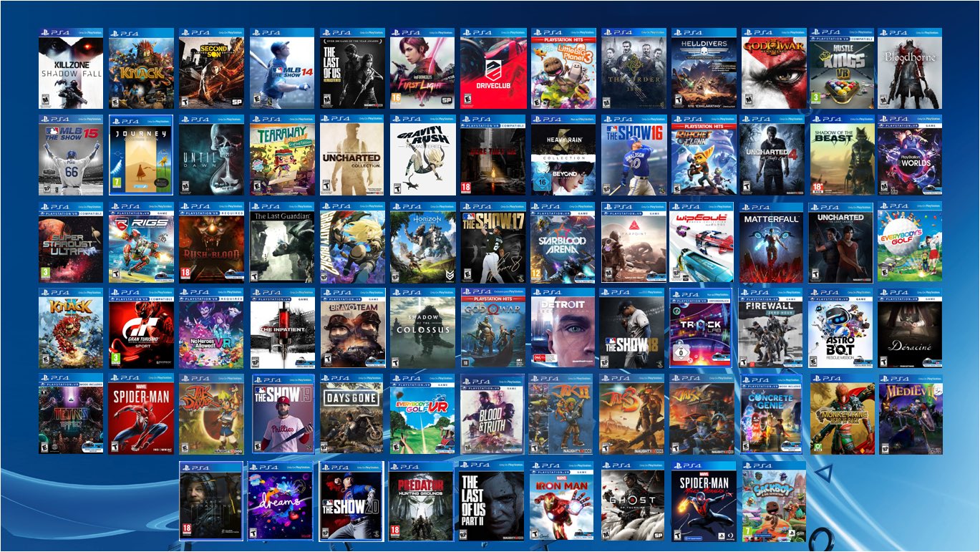Open the Concrete Genie cover
The height and width of the screenshot is (552, 980).
point(773,414)
